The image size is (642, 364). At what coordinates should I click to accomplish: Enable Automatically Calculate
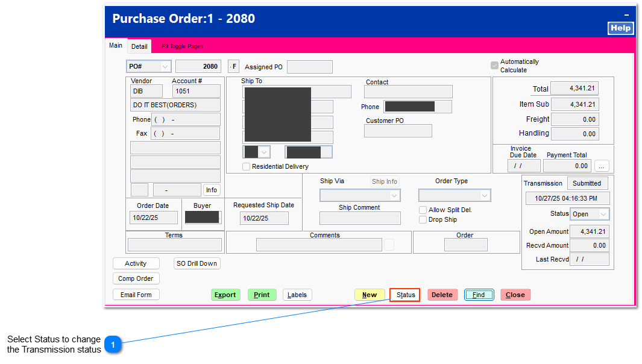point(494,66)
